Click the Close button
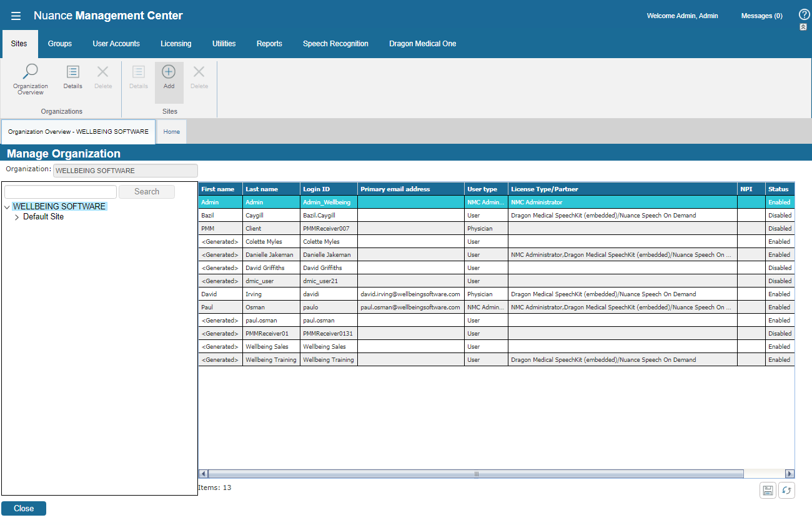 click(24, 508)
